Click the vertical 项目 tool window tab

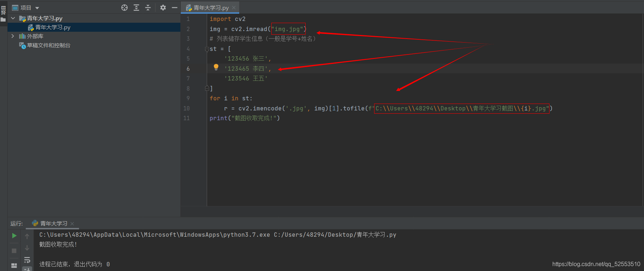click(x=3, y=10)
